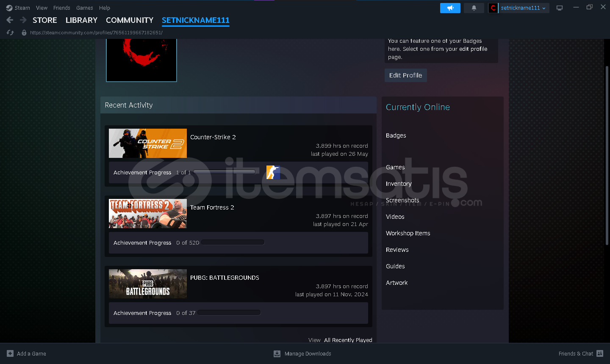
Task: Click the Friends & Chat label
Action: click(x=576, y=354)
